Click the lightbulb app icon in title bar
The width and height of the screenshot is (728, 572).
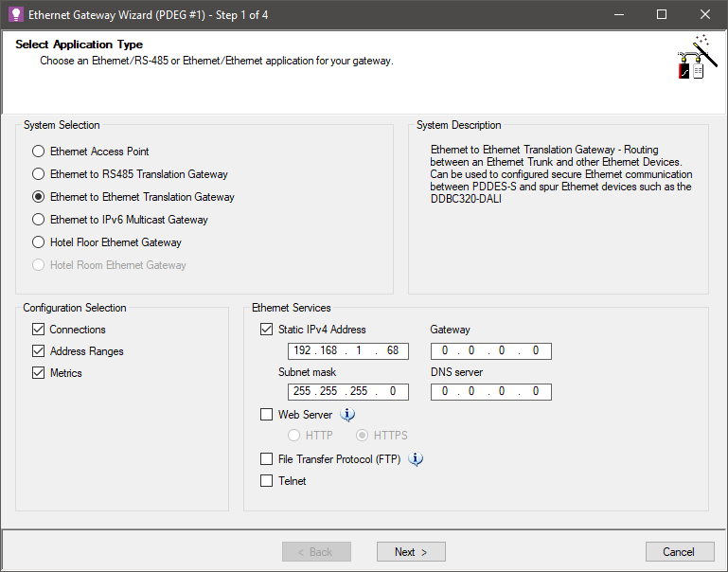point(15,14)
